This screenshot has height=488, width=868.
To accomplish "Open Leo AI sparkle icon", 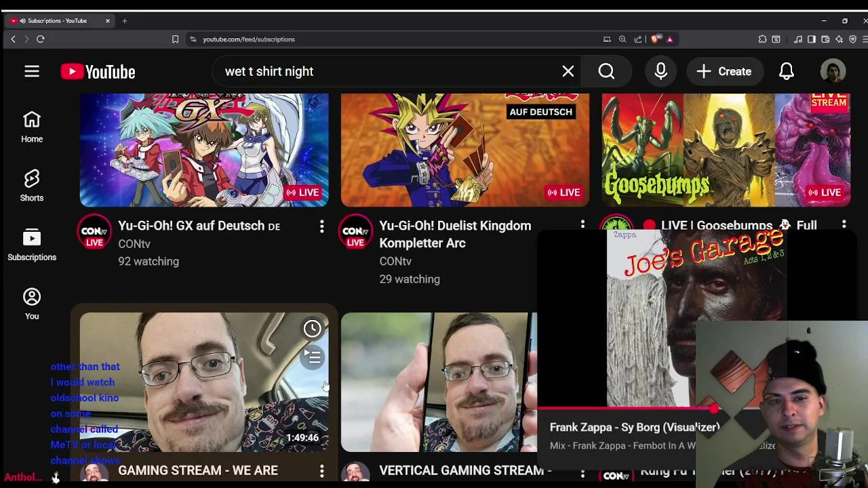I will (x=839, y=39).
